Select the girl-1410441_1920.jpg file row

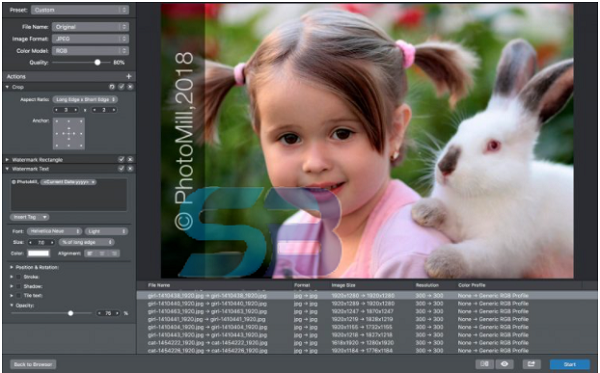click(367, 319)
